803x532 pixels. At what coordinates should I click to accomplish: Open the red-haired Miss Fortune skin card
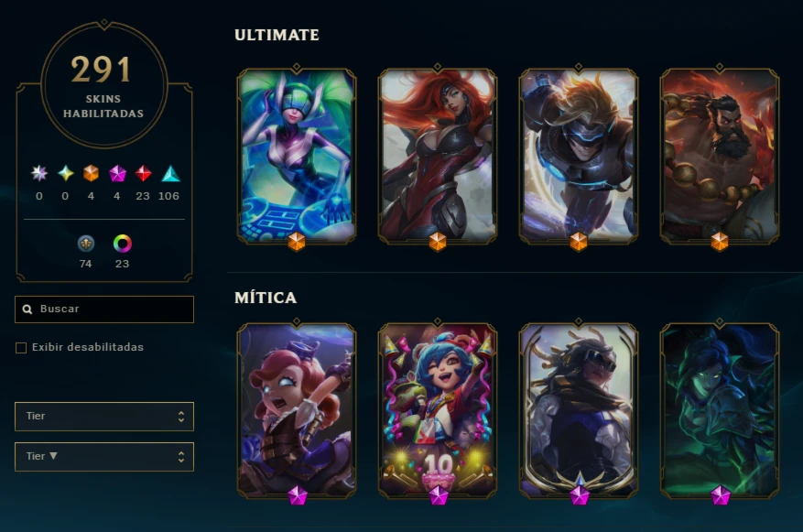click(x=438, y=155)
